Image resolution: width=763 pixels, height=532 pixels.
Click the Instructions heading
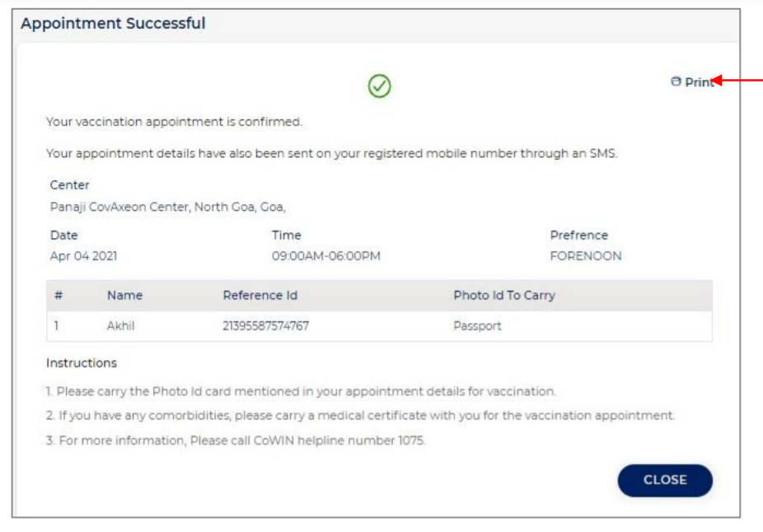click(x=82, y=363)
